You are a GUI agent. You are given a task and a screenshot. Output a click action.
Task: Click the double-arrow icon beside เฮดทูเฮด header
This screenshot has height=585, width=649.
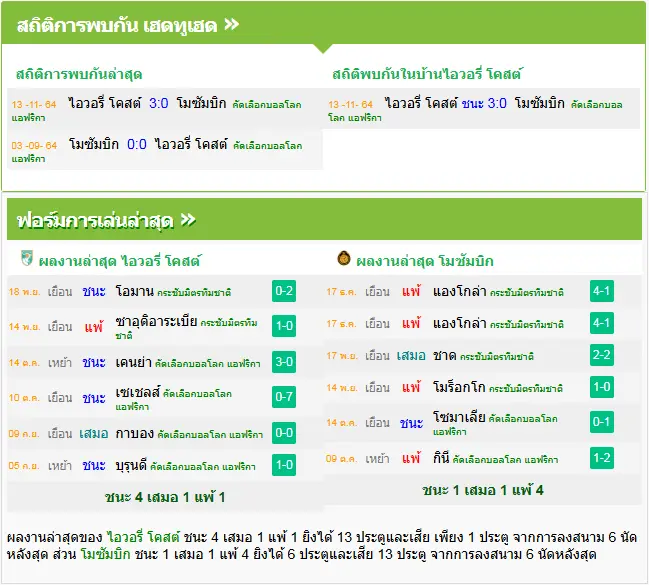[232, 24]
